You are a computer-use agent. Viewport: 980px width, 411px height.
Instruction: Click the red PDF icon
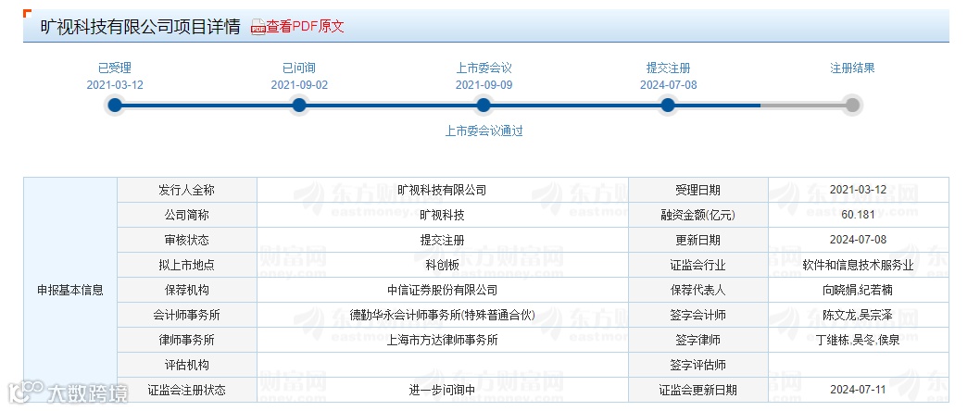[258, 27]
